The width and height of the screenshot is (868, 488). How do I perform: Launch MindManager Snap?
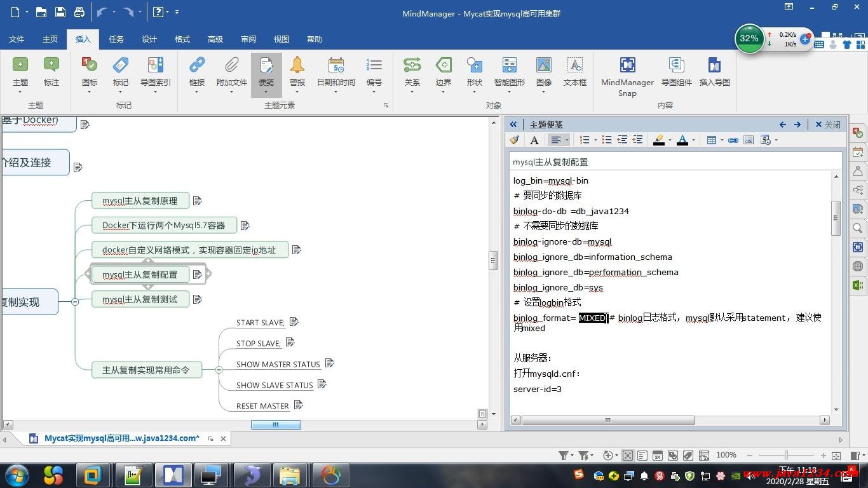coord(628,65)
